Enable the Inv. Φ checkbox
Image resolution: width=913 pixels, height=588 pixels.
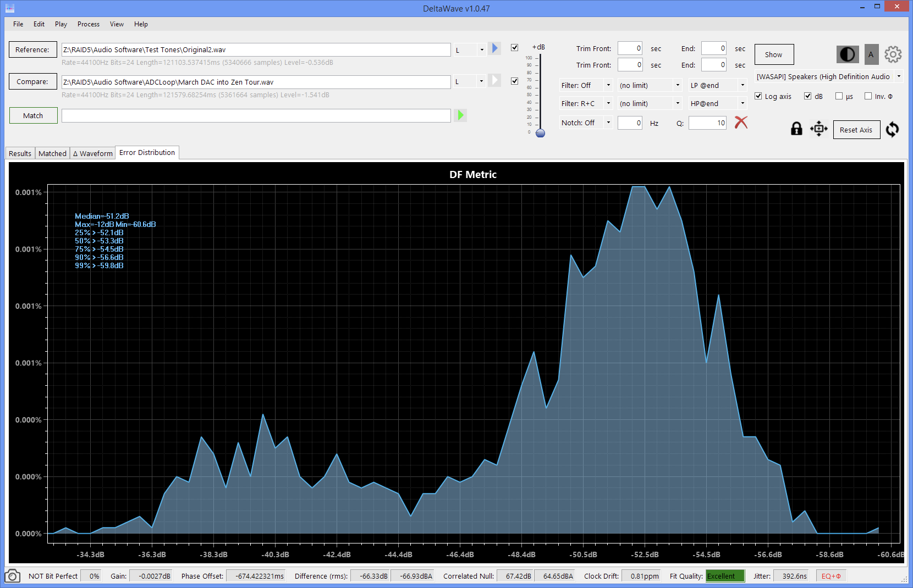(x=868, y=96)
